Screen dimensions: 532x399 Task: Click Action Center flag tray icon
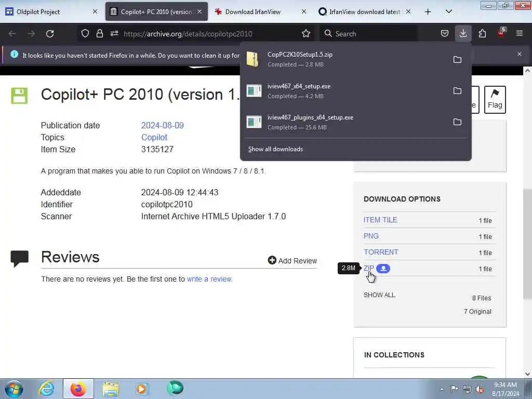[x=454, y=389]
